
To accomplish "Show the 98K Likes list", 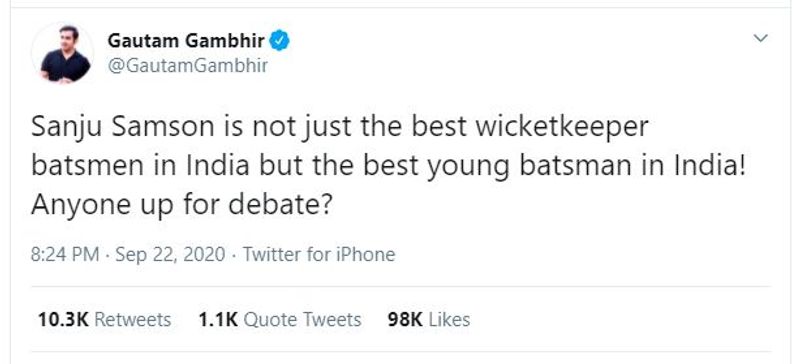I will 429,320.
